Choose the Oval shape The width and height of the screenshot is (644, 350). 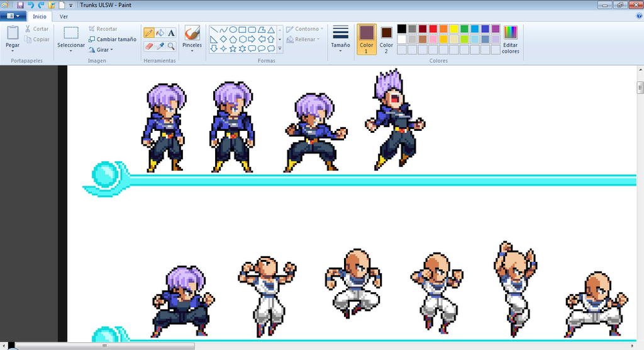click(233, 30)
